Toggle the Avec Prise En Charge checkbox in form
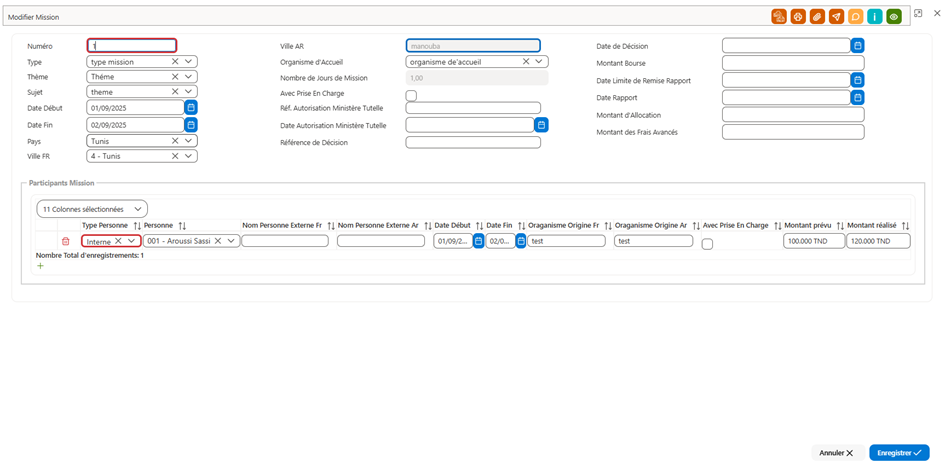Viewport: 945px width, 463px height. click(411, 95)
